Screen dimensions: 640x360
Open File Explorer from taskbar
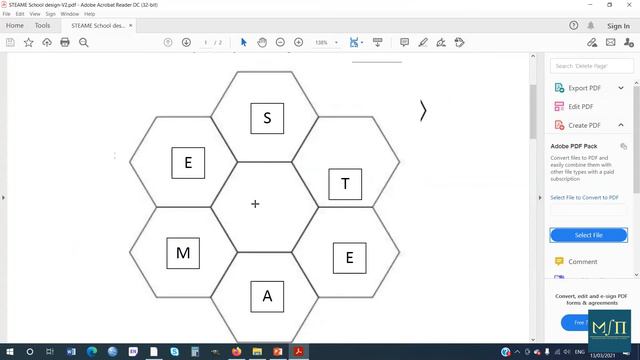(x=257, y=351)
